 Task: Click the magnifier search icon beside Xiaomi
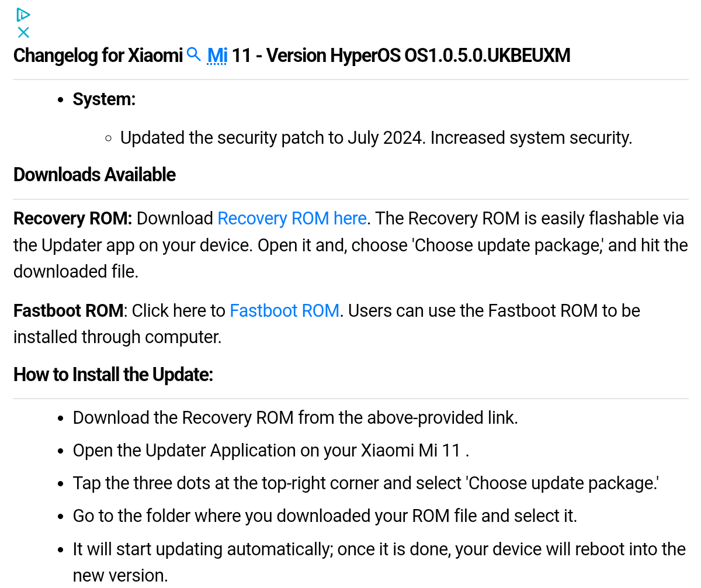[x=193, y=55]
